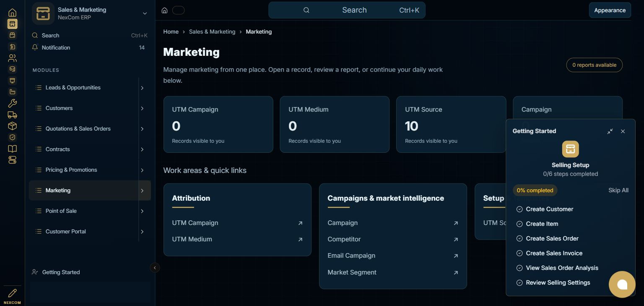Open the dollar accounting rail icon

(13, 47)
